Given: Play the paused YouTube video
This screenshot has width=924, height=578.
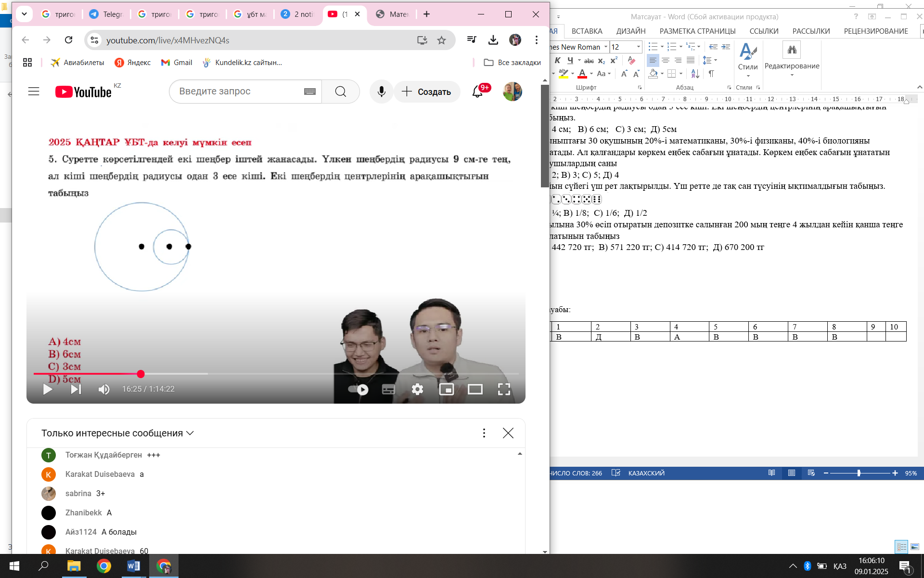Looking at the screenshot, I should (x=47, y=389).
